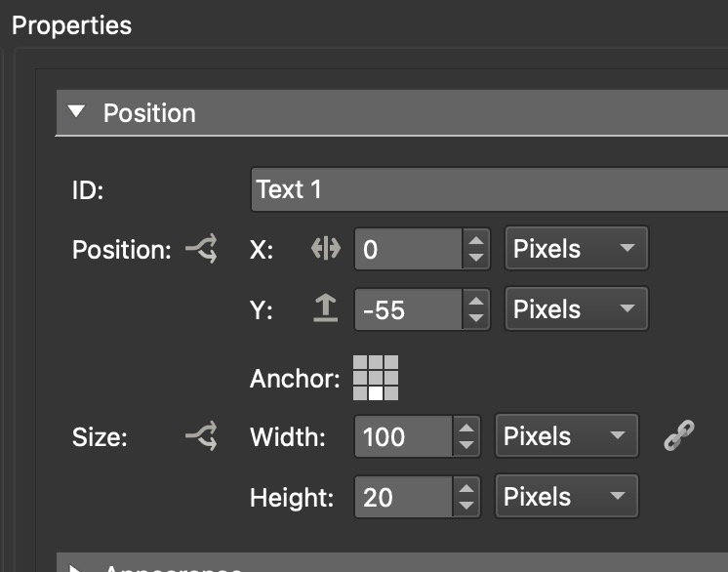Viewport: 728px width, 572px height.
Task: Open the Y units Pixels dropdown
Action: (576, 310)
